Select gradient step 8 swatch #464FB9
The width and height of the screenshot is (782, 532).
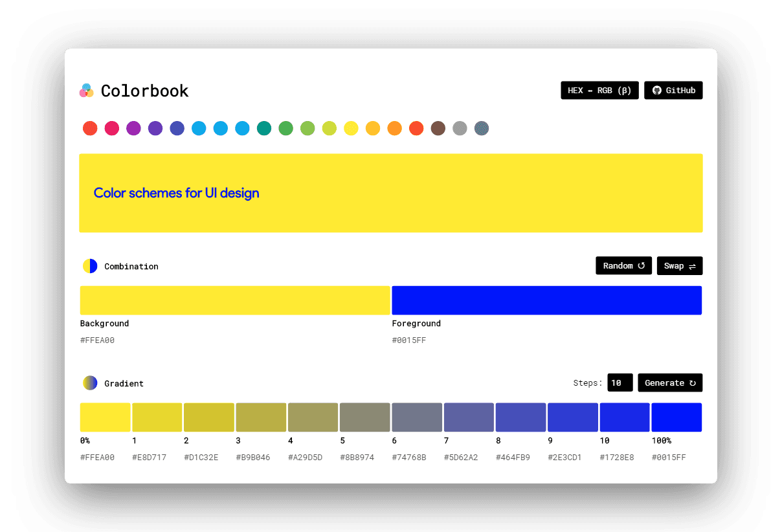click(520, 417)
